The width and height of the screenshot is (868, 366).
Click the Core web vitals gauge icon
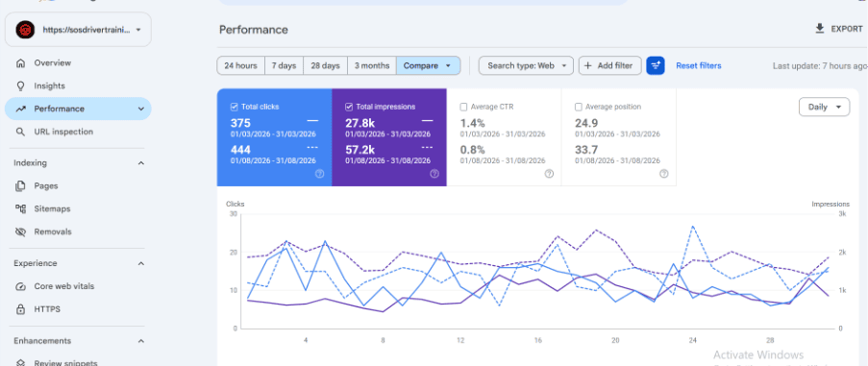pyautogui.click(x=20, y=286)
